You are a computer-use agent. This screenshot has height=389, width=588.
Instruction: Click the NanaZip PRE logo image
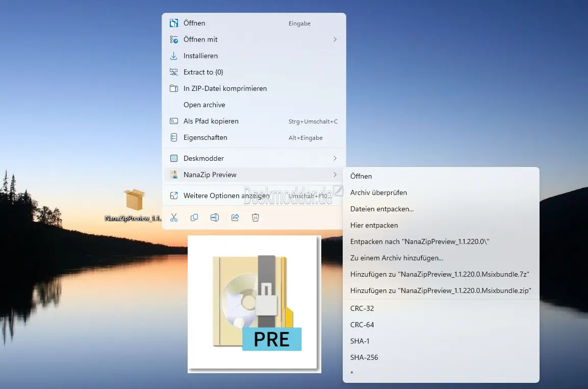[254, 304]
